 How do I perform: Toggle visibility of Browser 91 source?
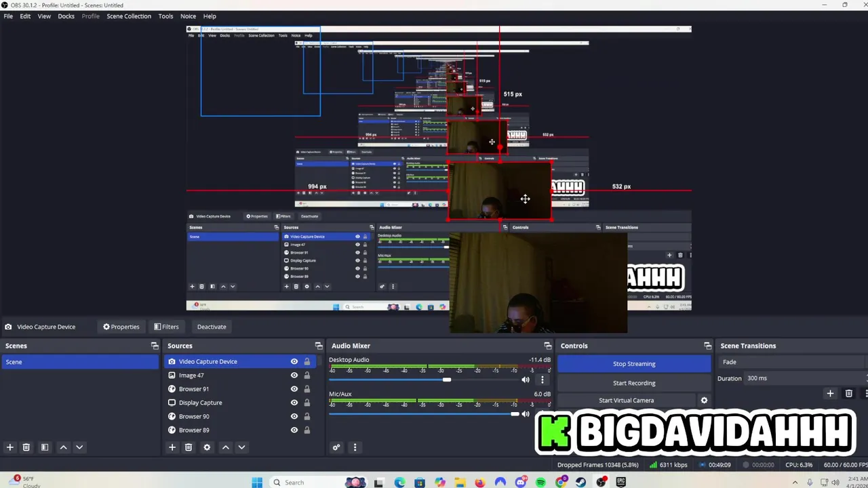294,389
